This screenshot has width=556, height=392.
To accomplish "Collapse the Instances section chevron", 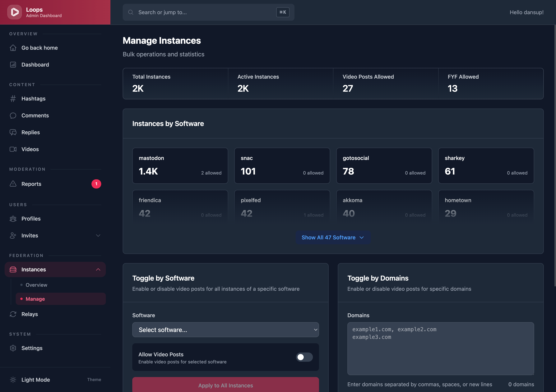I will 98,269.
